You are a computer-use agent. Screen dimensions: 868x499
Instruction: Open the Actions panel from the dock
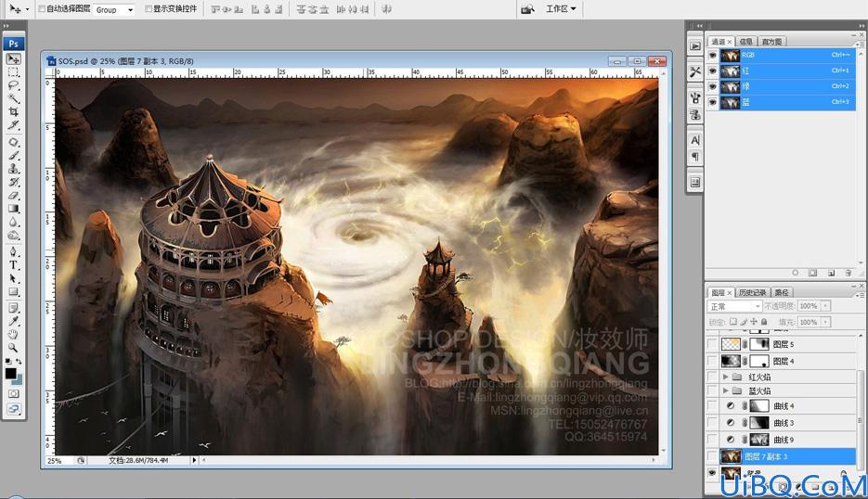pyautogui.click(x=695, y=46)
